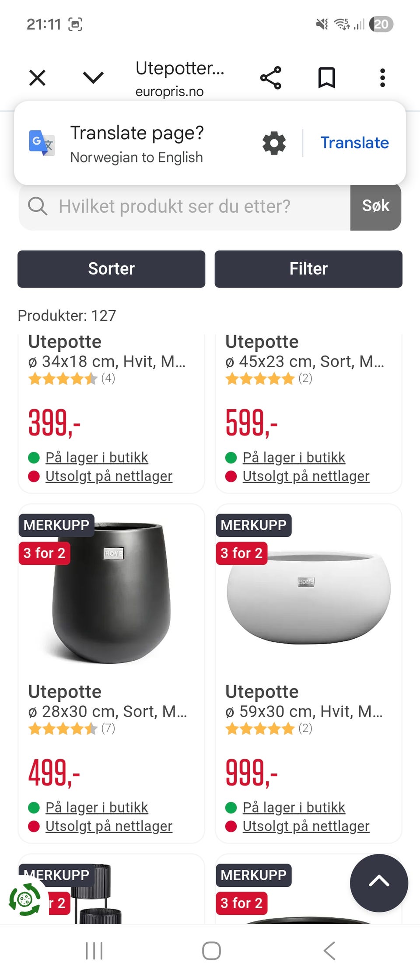Open the black 28x30 cm Utepotte image
The image size is (420, 980).
click(111, 593)
